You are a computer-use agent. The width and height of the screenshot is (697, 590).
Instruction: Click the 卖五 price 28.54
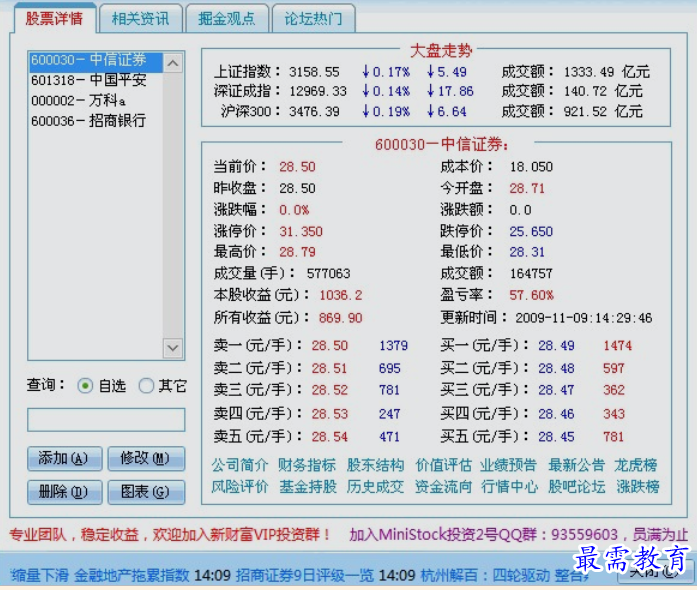click(x=330, y=437)
